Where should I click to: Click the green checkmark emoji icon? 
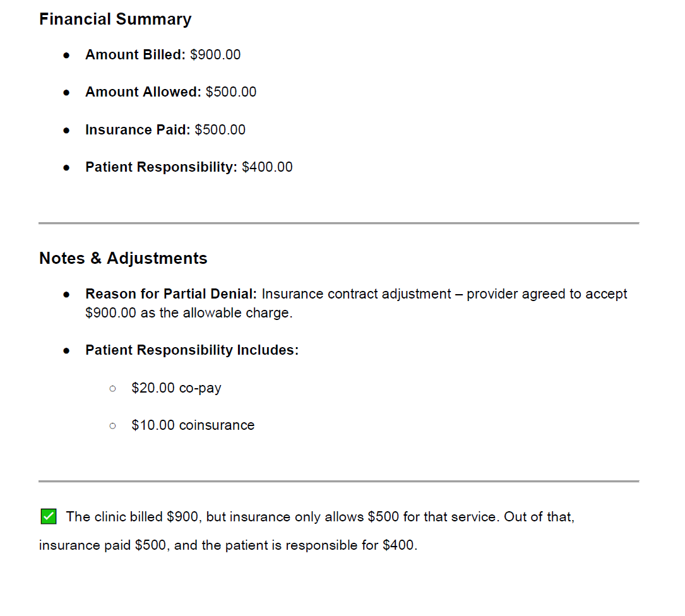coord(47,517)
